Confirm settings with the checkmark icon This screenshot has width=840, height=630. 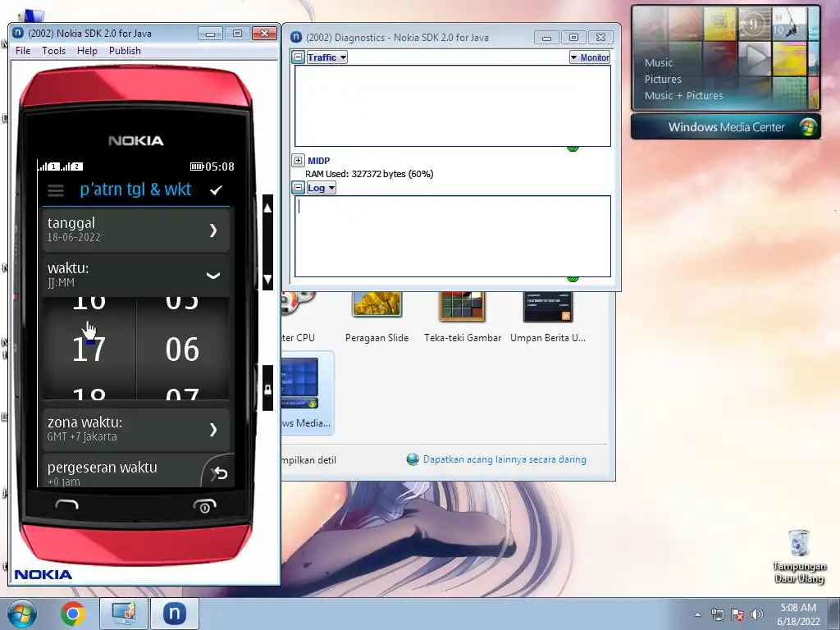tap(216, 190)
